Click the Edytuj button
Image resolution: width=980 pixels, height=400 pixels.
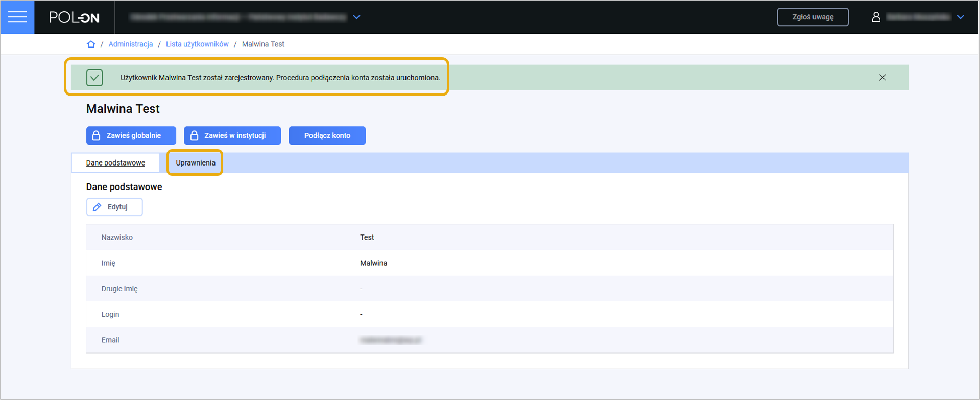114,207
